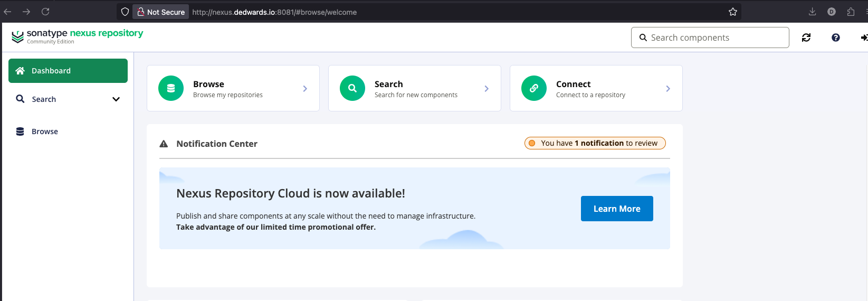Open the Connect to a repository card
Image resolution: width=868 pixels, height=301 pixels.
(x=596, y=88)
